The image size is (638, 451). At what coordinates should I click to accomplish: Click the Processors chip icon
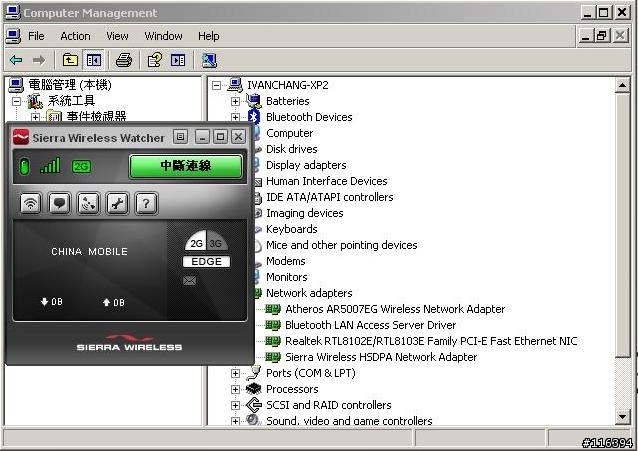pos(254,389)
